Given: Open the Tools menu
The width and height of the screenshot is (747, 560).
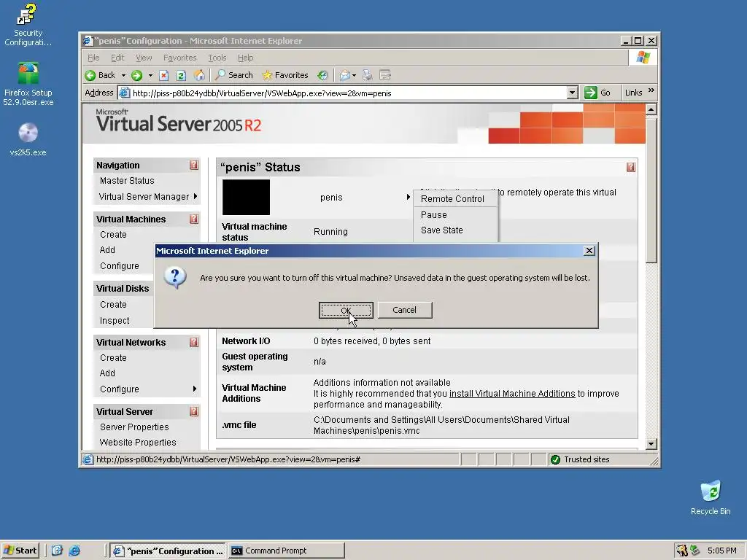Looking at the screenshot, I should [x=217, y=58].
